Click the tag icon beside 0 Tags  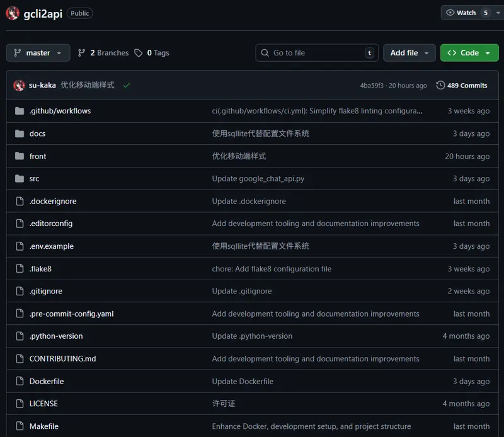click(139, 53)
